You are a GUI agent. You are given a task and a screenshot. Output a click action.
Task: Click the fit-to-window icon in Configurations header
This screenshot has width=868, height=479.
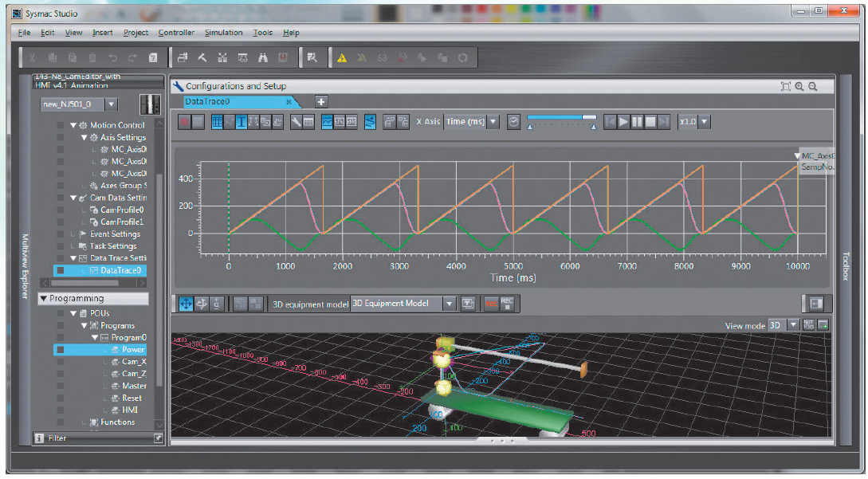pos(786,86)
